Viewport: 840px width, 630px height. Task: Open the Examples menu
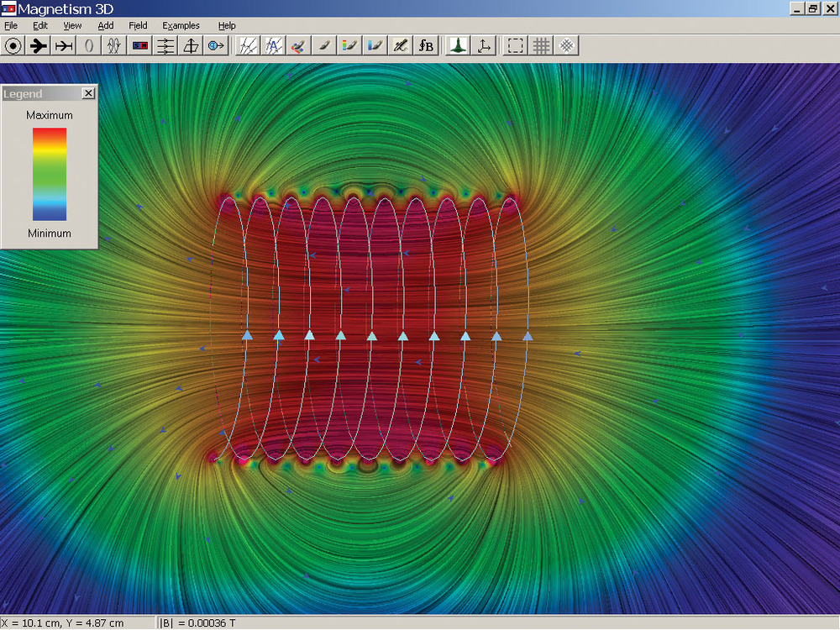tap(181, 26)
